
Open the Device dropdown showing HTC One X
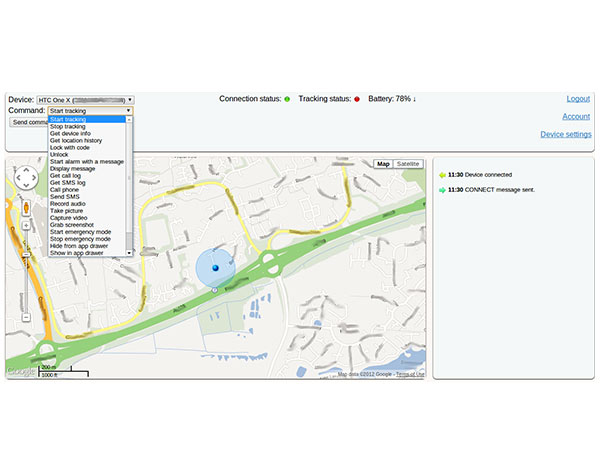[85, 100]
